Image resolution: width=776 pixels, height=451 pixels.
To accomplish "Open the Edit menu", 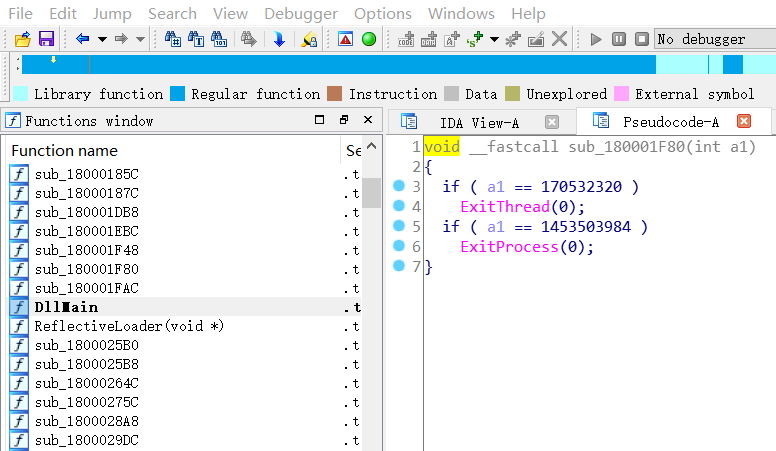I will click(63, 13).
